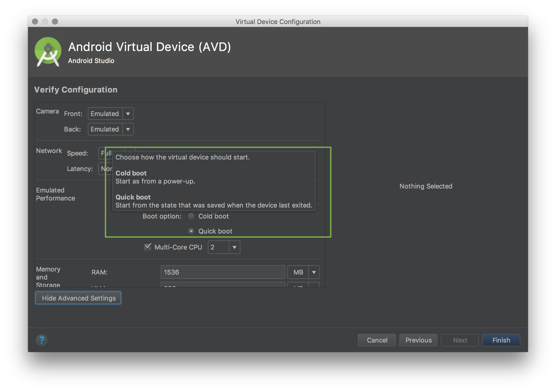Open the CPU core count dropdown
This screenshot has width=556, height=392.
[234, 247]
